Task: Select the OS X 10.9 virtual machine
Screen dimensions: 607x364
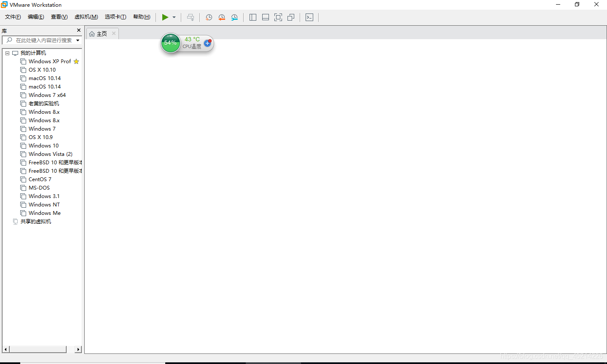Action: (x=41, y=137)
